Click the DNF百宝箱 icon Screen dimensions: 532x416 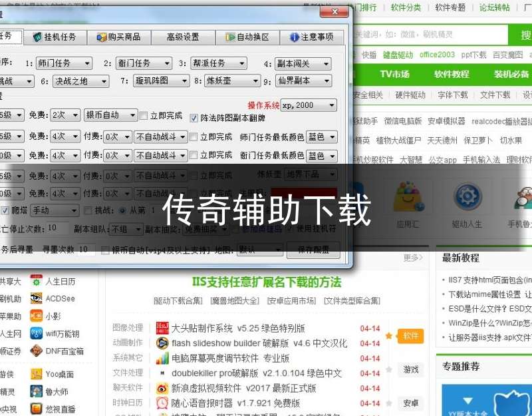tap(37, 351)
